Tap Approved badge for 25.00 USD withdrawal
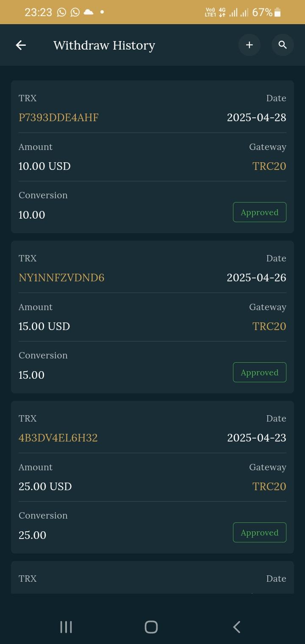Image resolution: width=305 pixels, height=644 pixels. point(259,533)
